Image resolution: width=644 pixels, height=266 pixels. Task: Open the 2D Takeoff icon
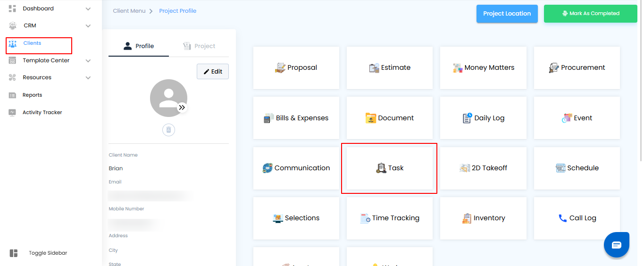tap(465, 168)
